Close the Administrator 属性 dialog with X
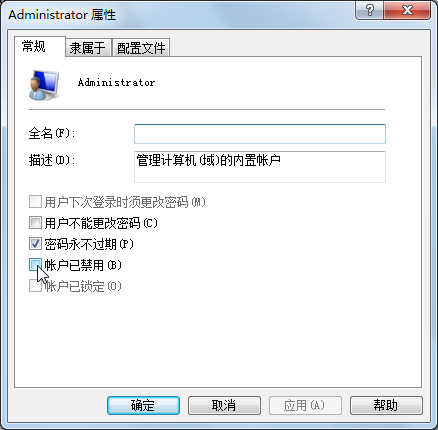This screenshot has height=430, width=438. click(x=407, y=10)
